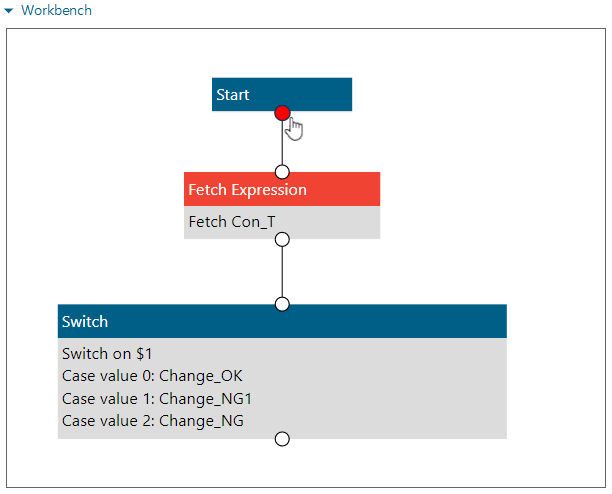Click the Workbench section title
Image resolution: width=612 pixels, height=494 pixels.
[x=56, y=11]
